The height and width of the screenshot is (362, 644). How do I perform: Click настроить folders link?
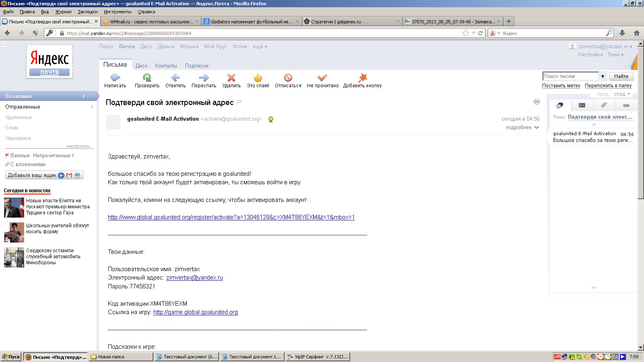[x=80, y=146]
